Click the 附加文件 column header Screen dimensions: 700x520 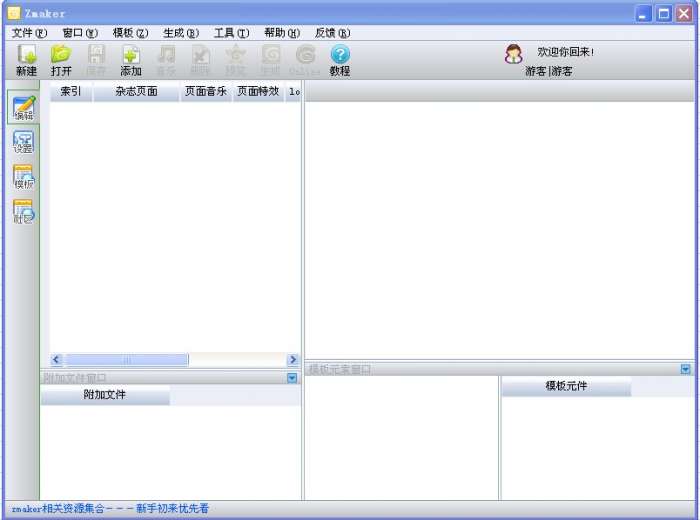pos(105,395)
